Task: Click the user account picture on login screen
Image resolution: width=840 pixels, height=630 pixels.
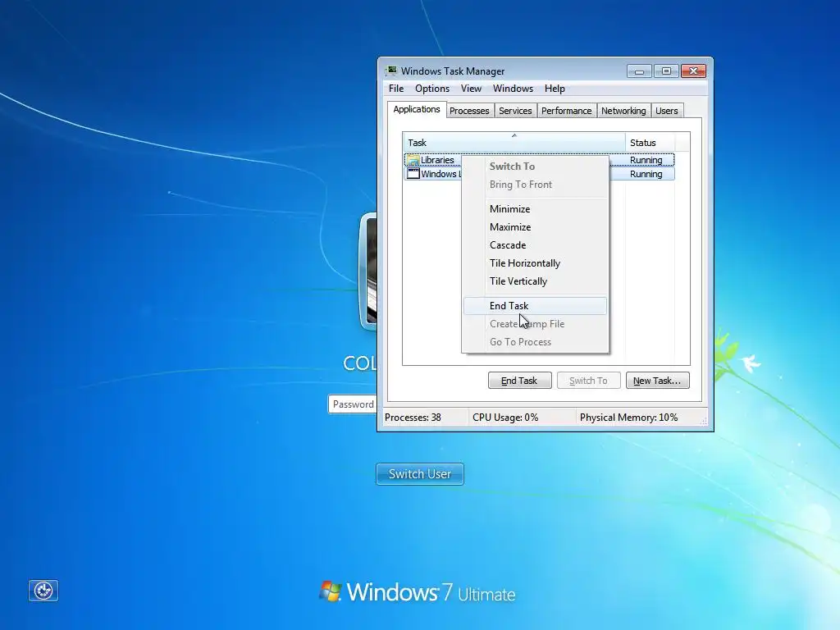Action: (x=368, y=272)
